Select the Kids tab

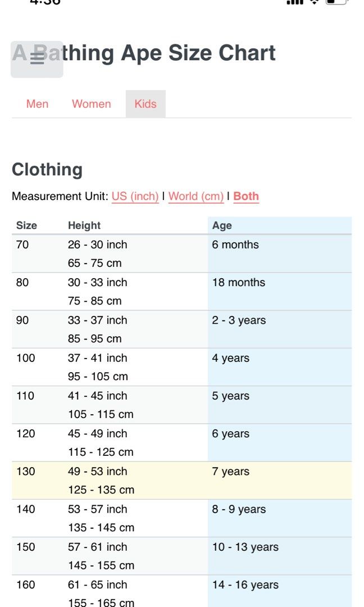[145, 104]
